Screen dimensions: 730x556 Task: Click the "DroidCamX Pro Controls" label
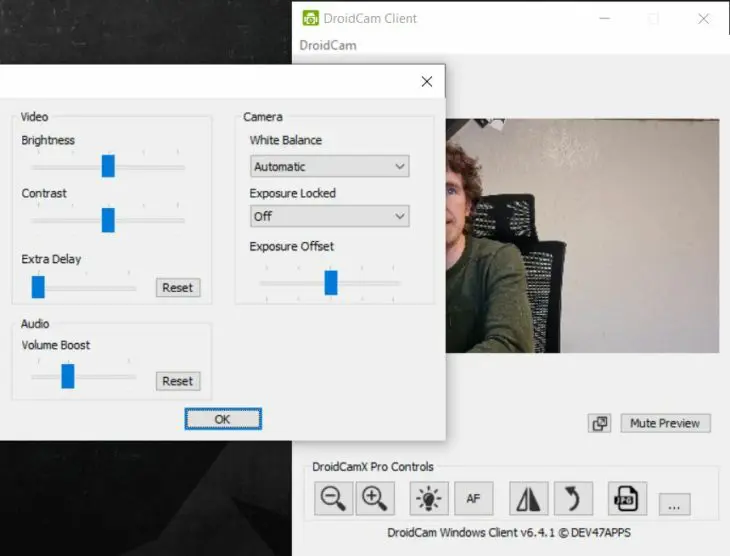pos(373,467)
